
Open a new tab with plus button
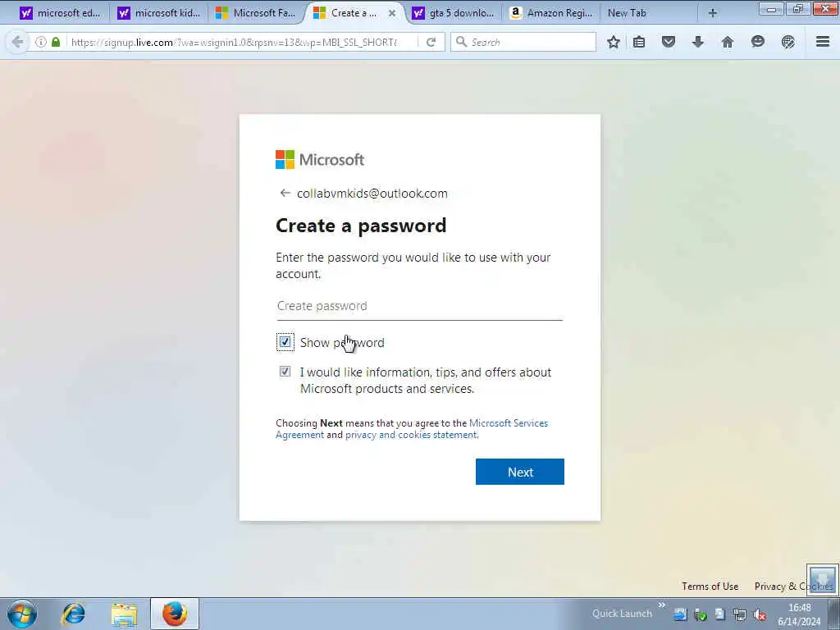[713, 13]
